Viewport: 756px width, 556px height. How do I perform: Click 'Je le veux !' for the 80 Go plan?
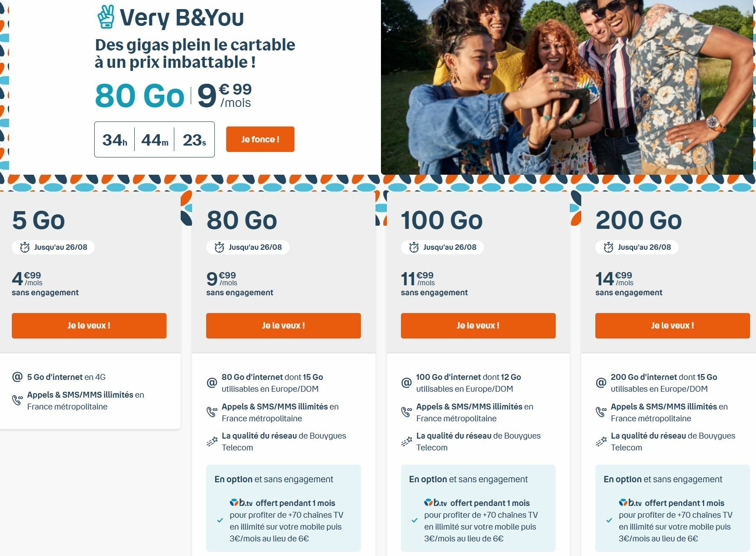pos(284,326)
